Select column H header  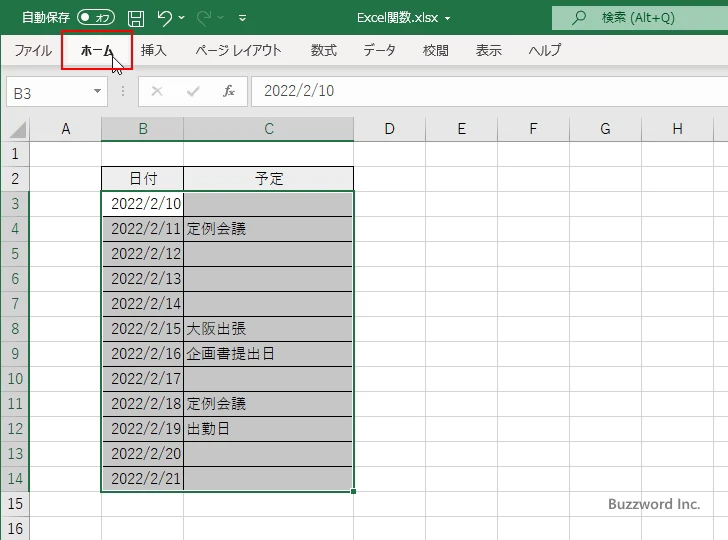pos(677,129)
